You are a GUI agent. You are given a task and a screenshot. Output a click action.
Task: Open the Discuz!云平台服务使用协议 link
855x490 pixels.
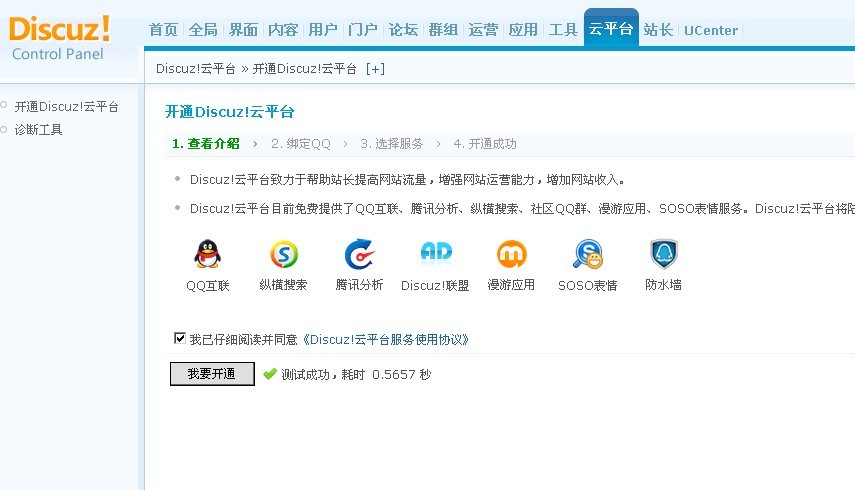pos(385,340)
